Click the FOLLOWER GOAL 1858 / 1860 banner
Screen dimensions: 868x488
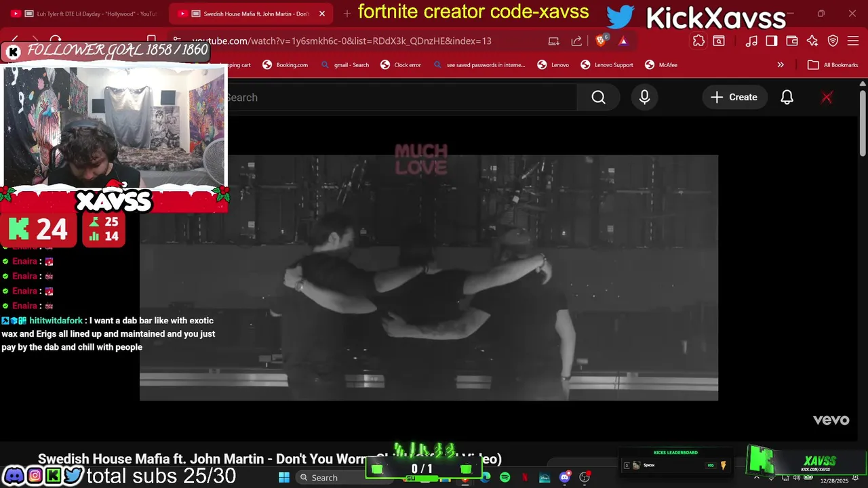click(107, 50)
